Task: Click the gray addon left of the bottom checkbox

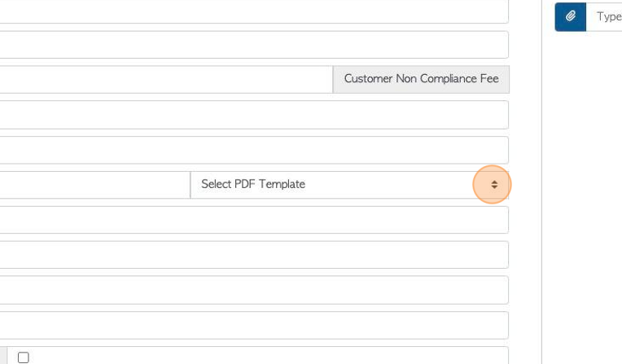Action: [3, 356]
